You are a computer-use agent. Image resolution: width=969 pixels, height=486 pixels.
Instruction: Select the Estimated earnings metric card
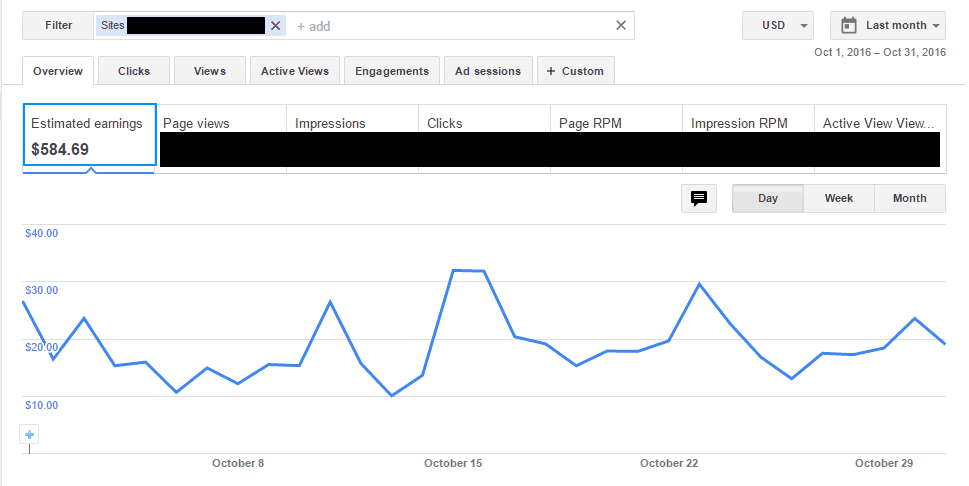click(90, 135)
